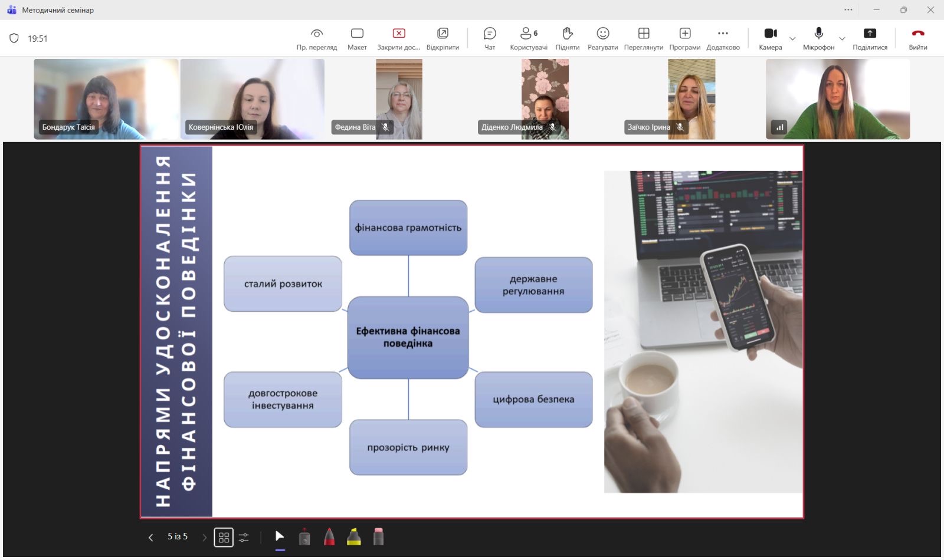Open the Chat panel

[490, 38]
